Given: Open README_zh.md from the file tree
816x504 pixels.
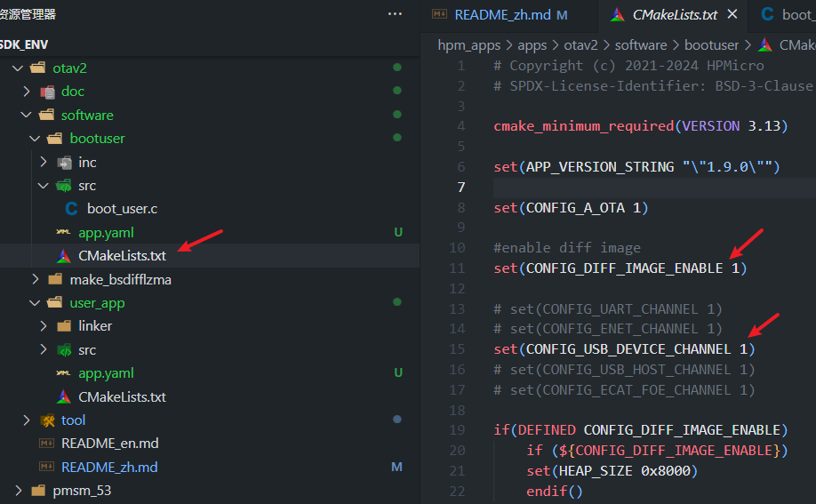Looking at the screenshot, I should point(109,467).
